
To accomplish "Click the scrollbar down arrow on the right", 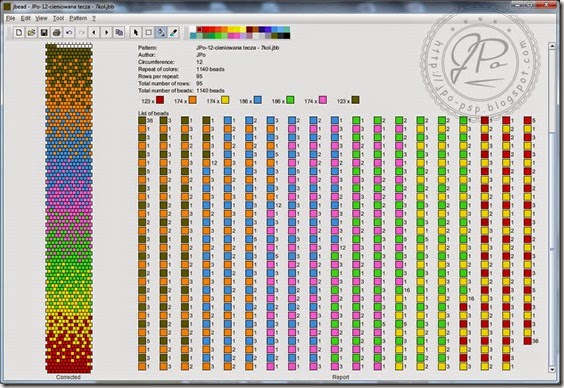I will [x=552, y=369].
